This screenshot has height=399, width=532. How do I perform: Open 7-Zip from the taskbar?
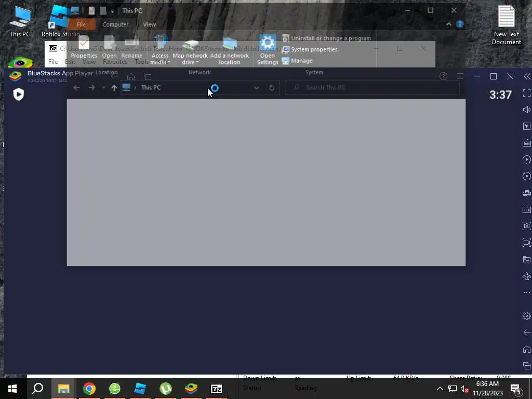pyautogui.click(x=217, y=389)
